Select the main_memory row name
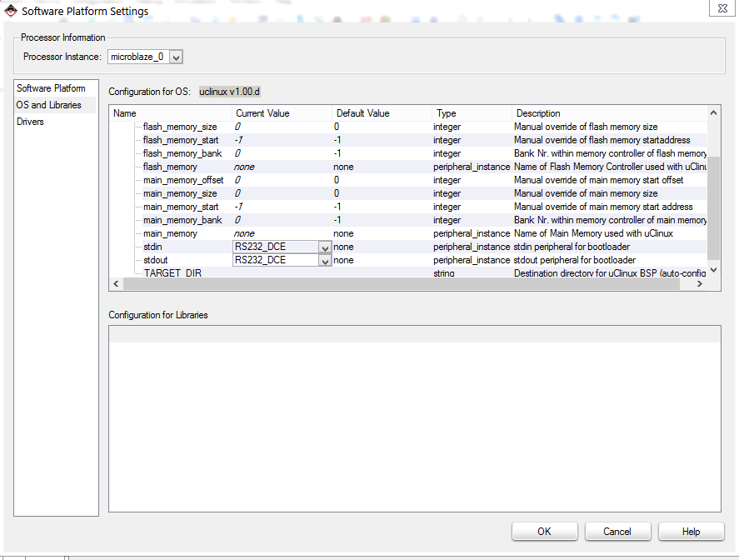Screen dimensions: 739x560 click(170, 233)
